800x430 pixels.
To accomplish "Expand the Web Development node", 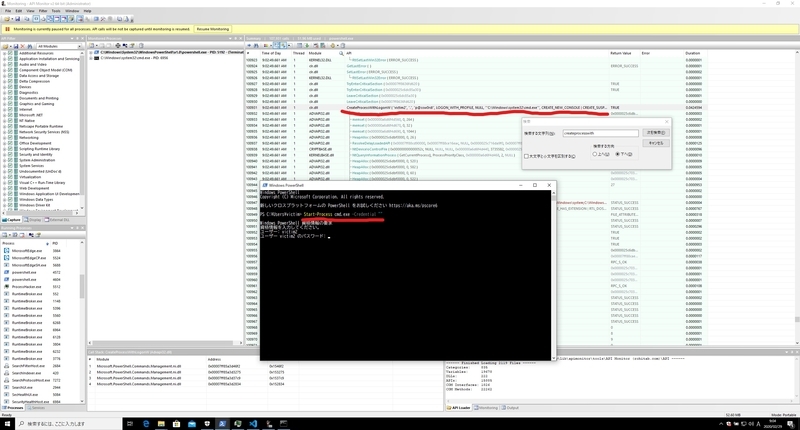I will tap(5, 188).
